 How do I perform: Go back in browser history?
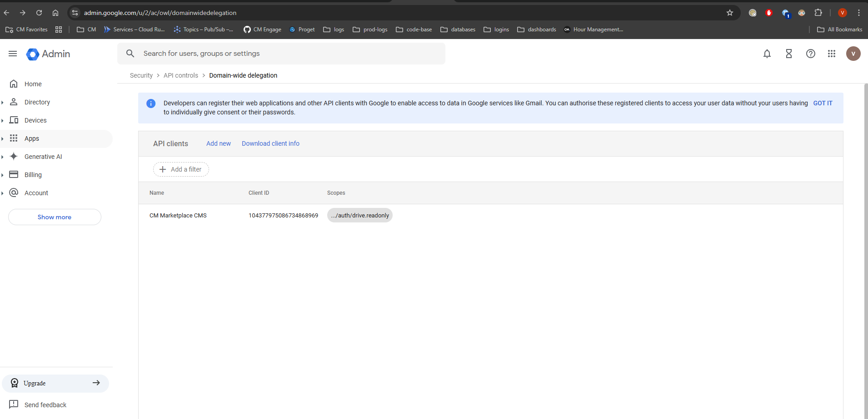click(x=7, y=13)
